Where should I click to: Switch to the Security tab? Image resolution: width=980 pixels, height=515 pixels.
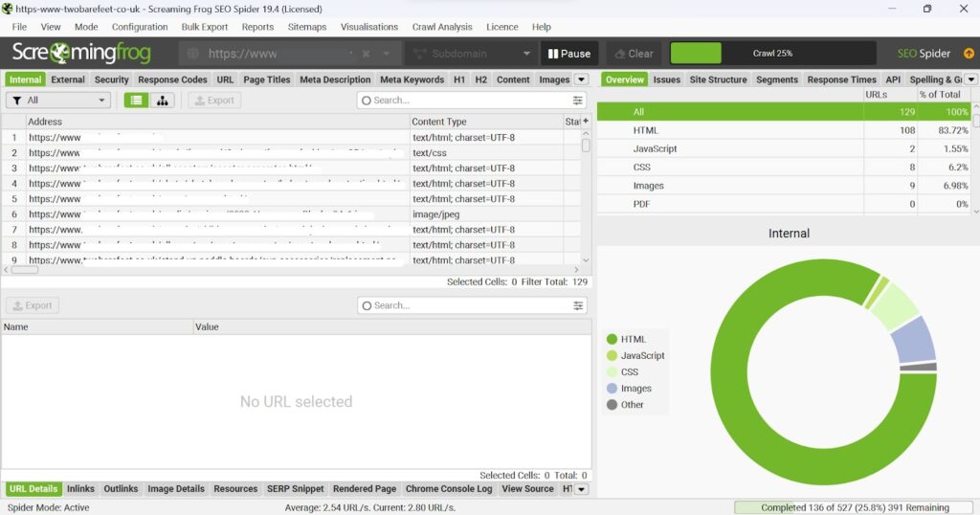pos(111,79)
